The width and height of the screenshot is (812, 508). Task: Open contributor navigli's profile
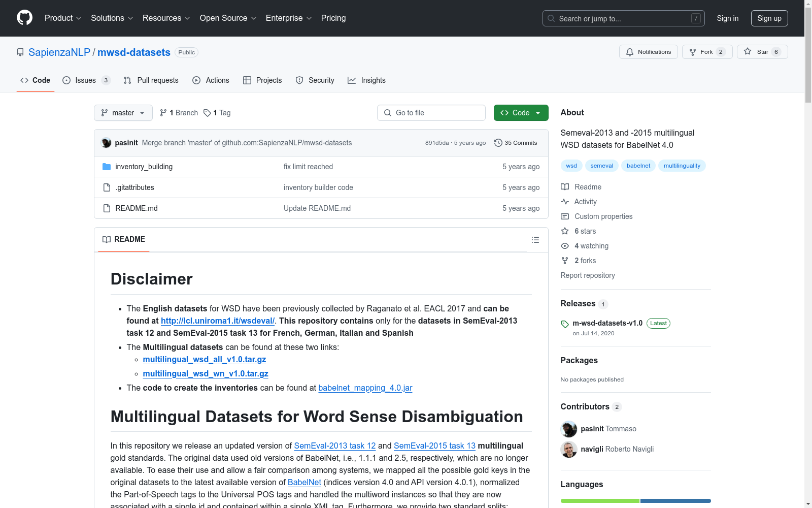[592, 449]
